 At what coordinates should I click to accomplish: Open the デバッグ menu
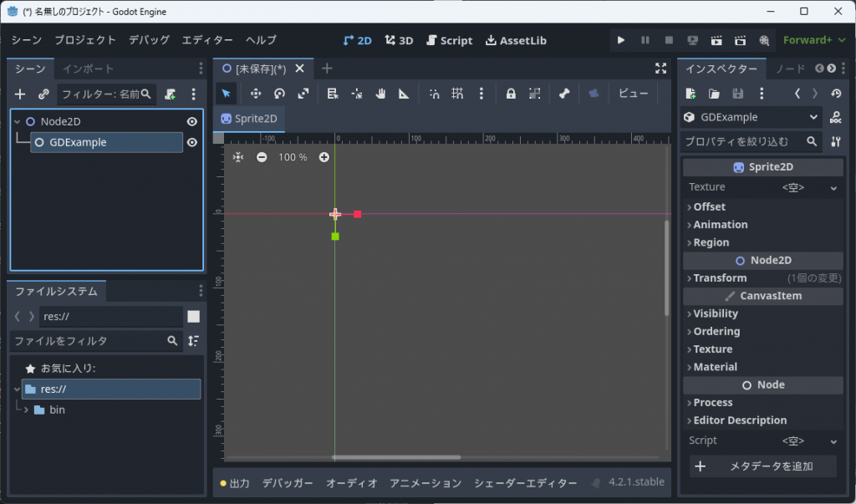[149, 40]
